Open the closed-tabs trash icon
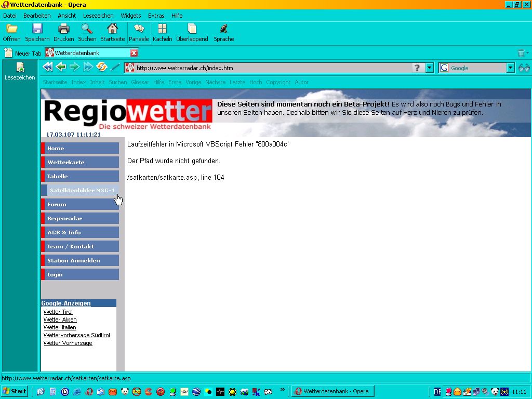Screen dimensions: 532x399 point(522,53)
